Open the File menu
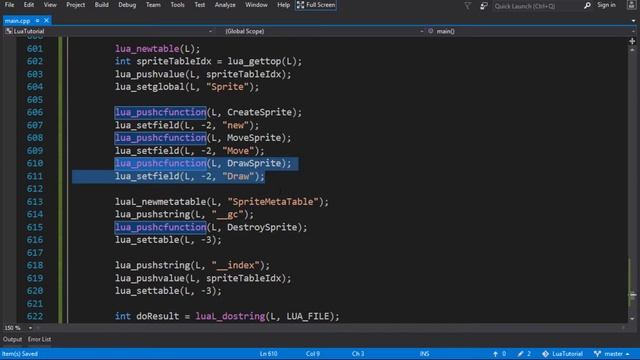The width and height of the screenshot is (640, 360). pyautogui.click(x=9, y=5)
